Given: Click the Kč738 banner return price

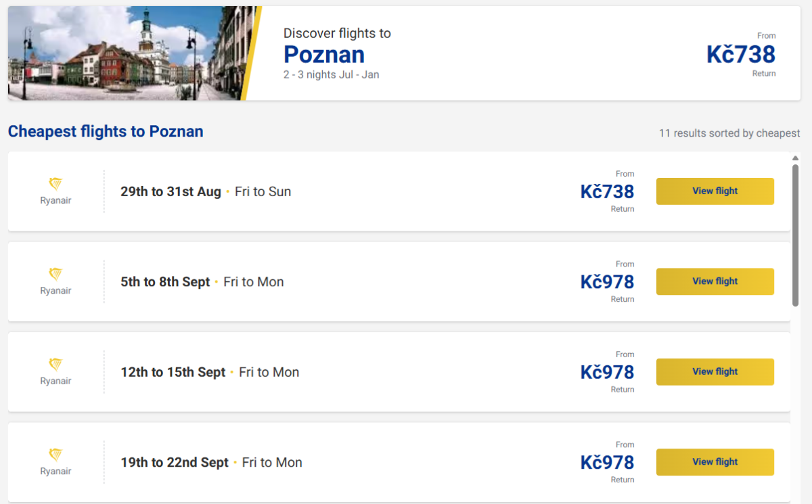Looking at the screenshot, I should click(741, 54).
